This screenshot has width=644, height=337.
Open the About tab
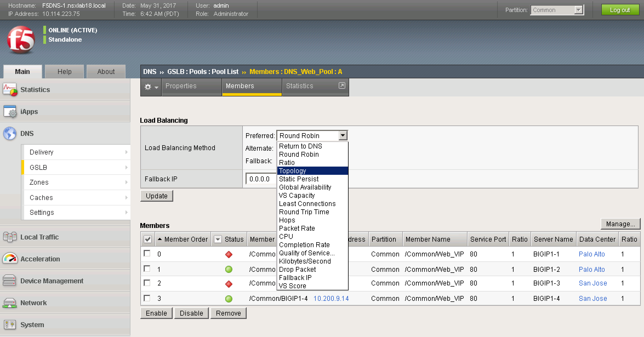[x=106, y=71]
